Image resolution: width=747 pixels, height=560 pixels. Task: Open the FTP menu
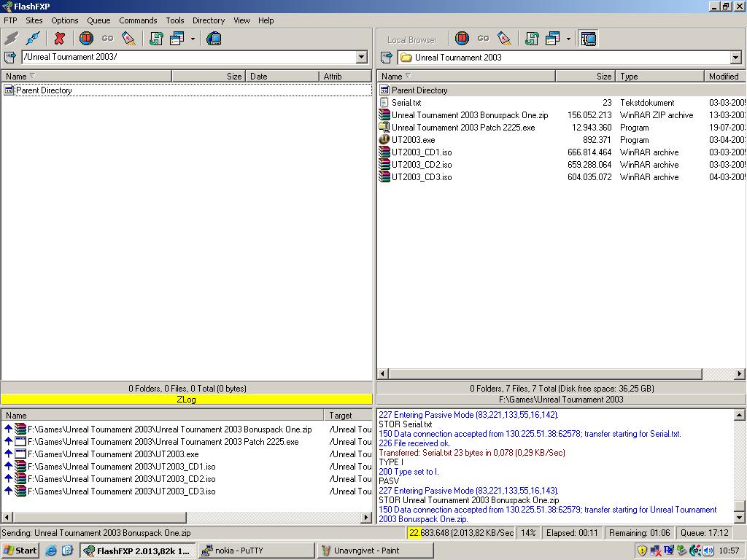[10, 20]
